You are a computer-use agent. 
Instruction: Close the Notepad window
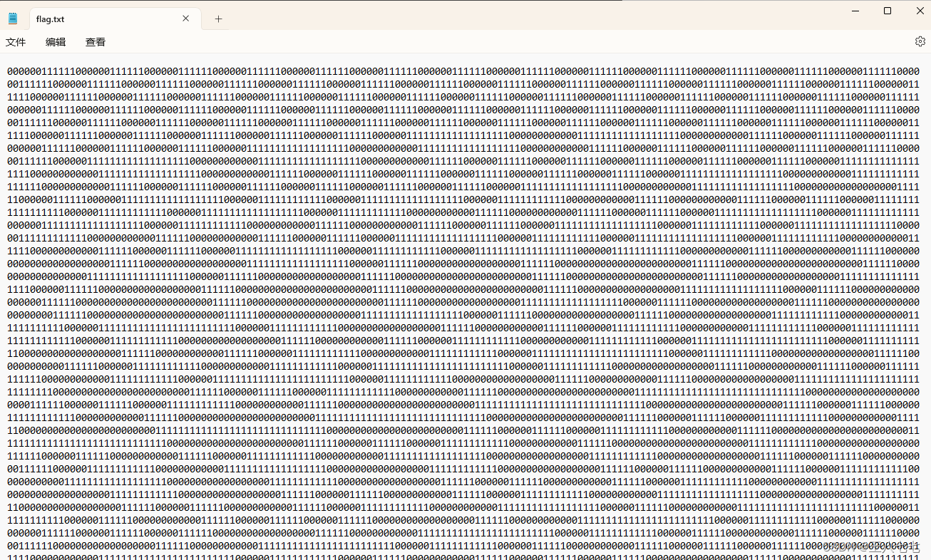(x=920, y=11)
